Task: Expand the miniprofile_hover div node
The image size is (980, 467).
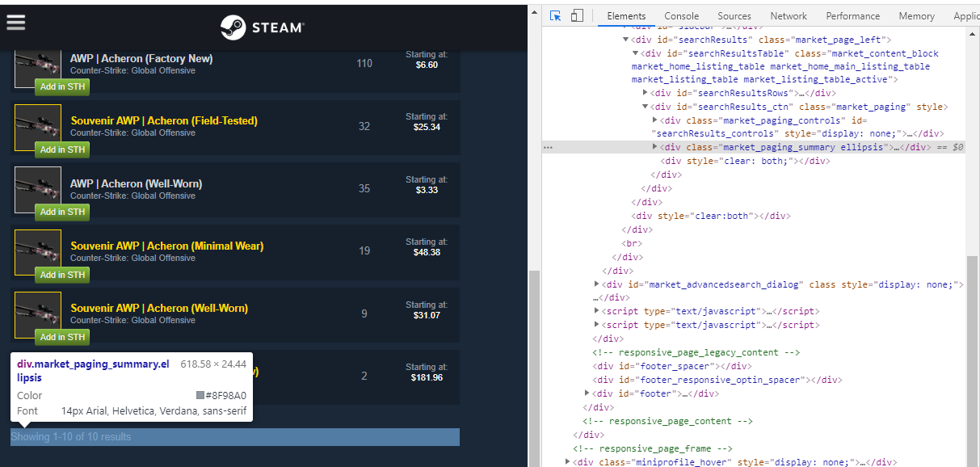Action: 567,462
